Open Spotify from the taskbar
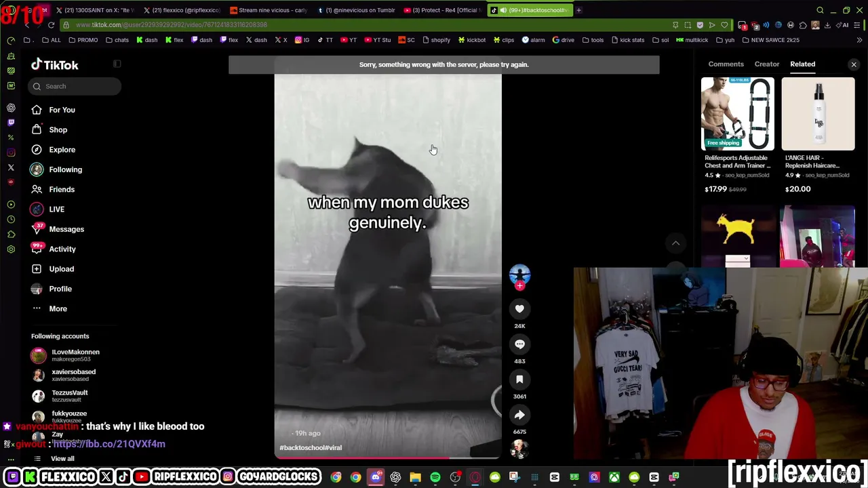Screen dimensions: 868x488 coord(435,477)
